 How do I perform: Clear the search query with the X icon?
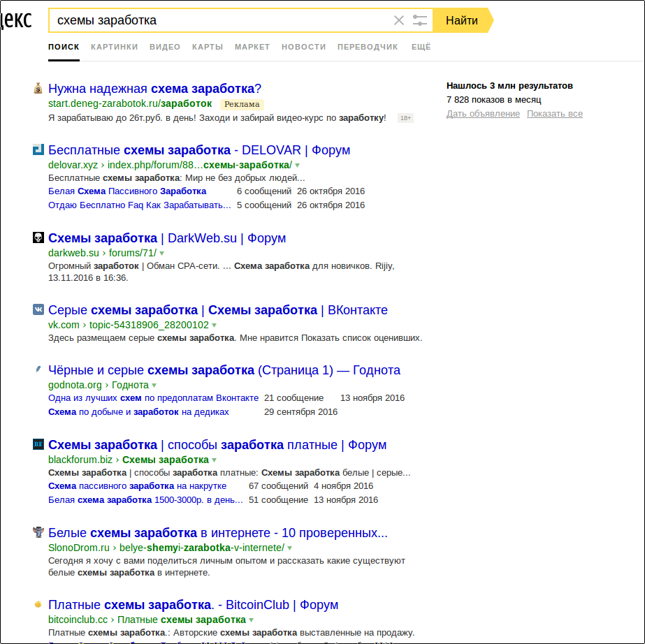point(398,20)
